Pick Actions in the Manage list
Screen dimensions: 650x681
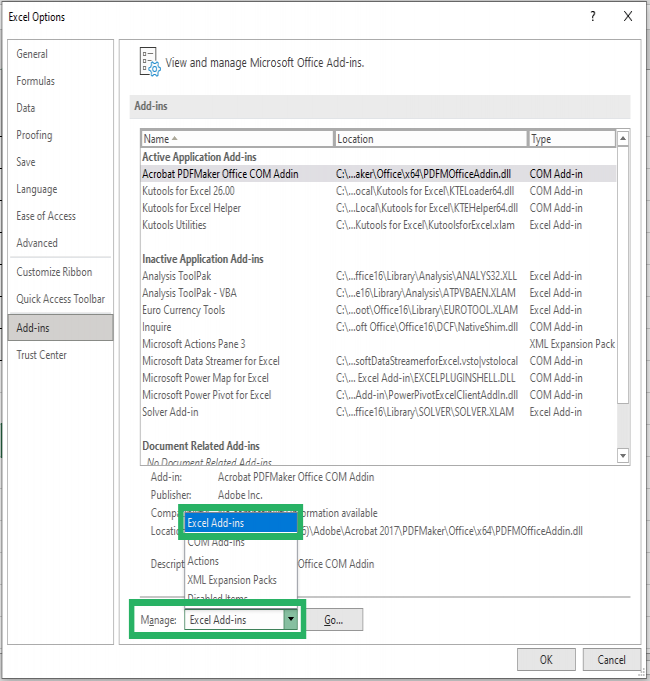pyautogui.click(x=203, y=561)
